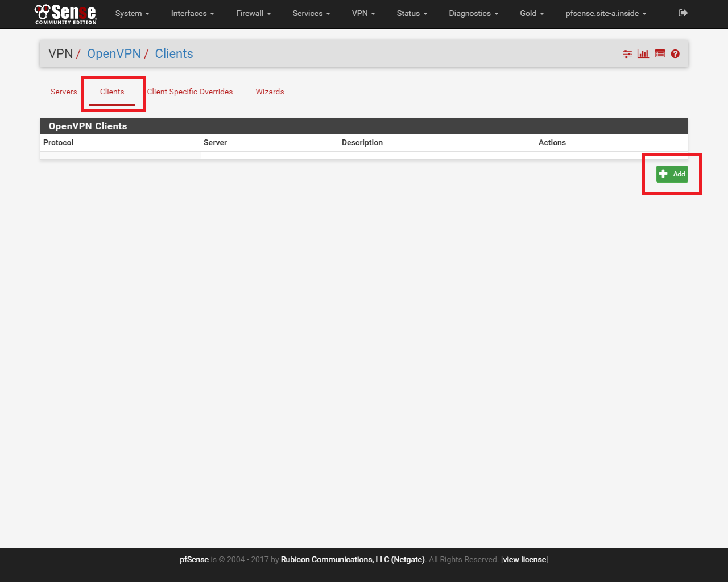Screen dimensions: 728x582
Task: Open the System dropdown menu
Action: point(132,13)
